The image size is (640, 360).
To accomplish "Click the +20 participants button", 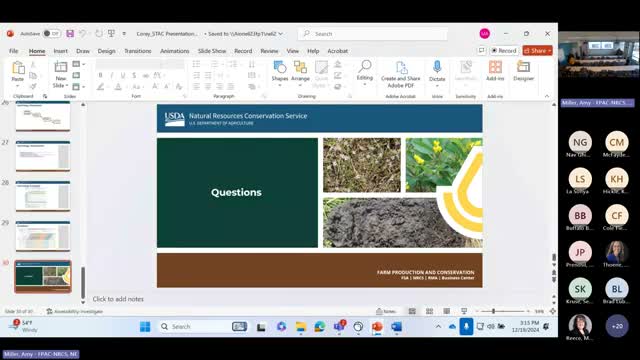I will click(x=617, y=326).
